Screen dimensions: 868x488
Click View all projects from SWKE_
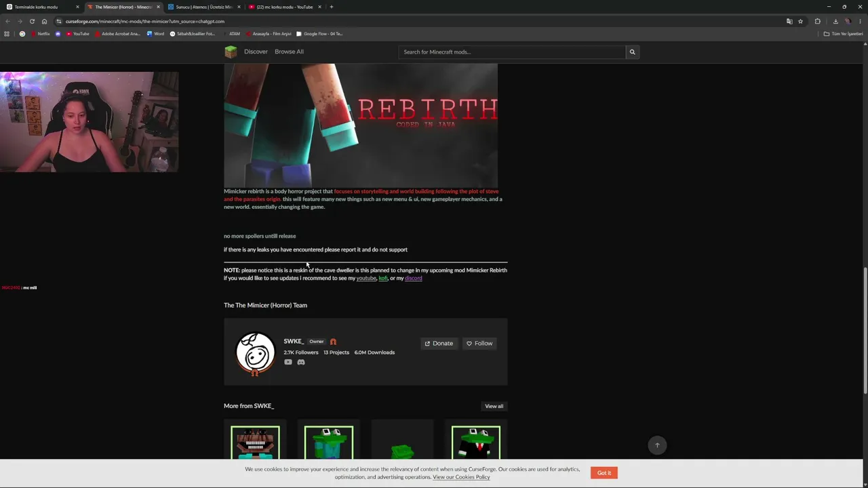(x=494, y=406)
